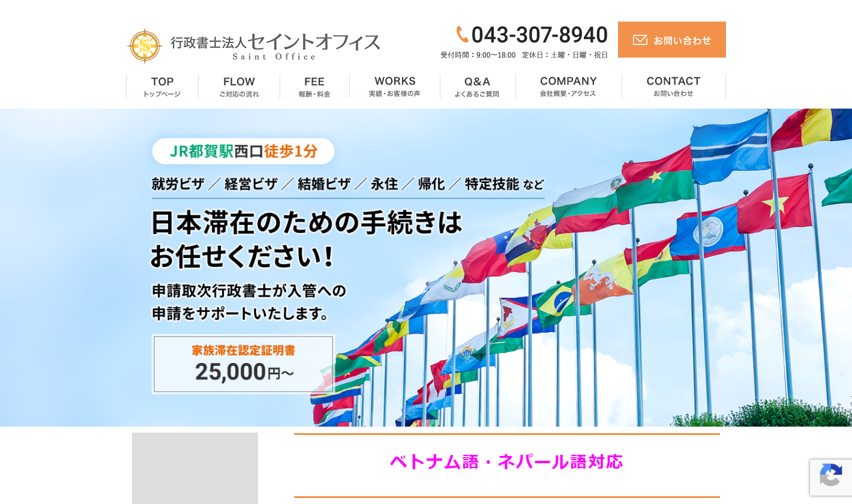Open the FLOW ご対応の流れ page
852x504 pixels.
(x=239, y=86)
